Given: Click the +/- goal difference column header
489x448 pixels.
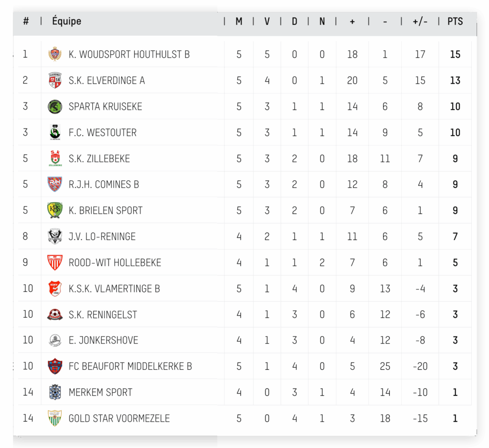Looking at the screenshot, I should coord(420,21).
